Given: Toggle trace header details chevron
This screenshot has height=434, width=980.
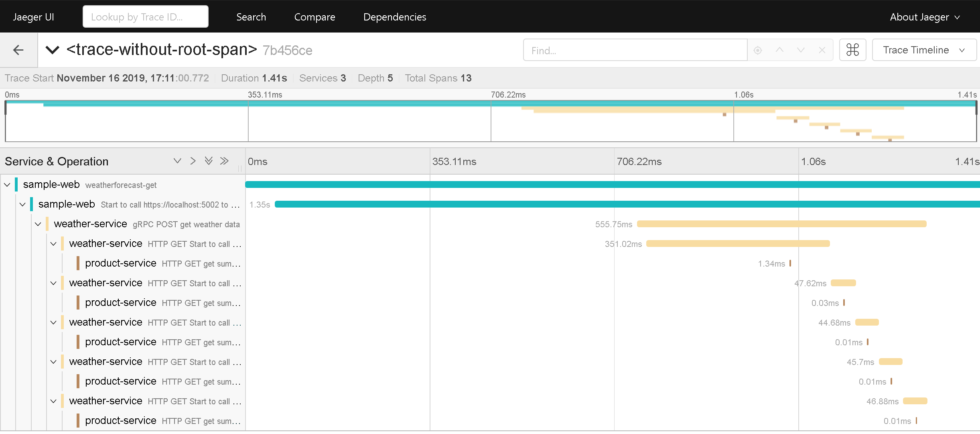Looking at the screenshot, I should [53, 50].
